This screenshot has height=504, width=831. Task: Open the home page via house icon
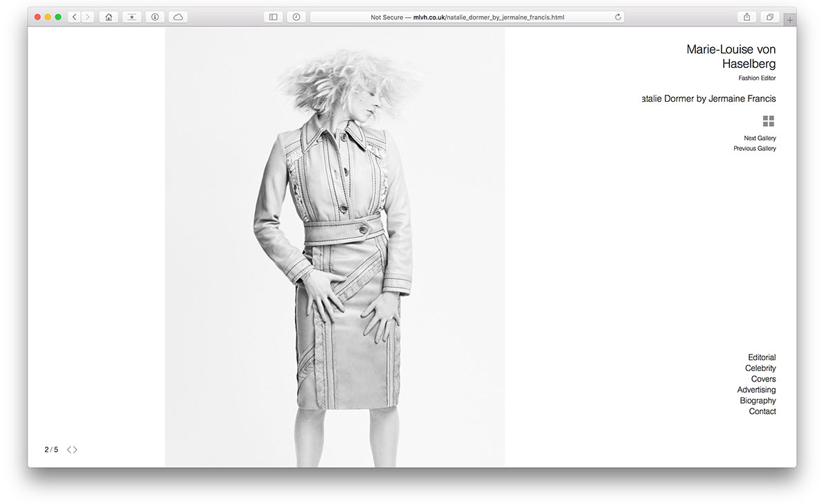click(x=109, y=17)
